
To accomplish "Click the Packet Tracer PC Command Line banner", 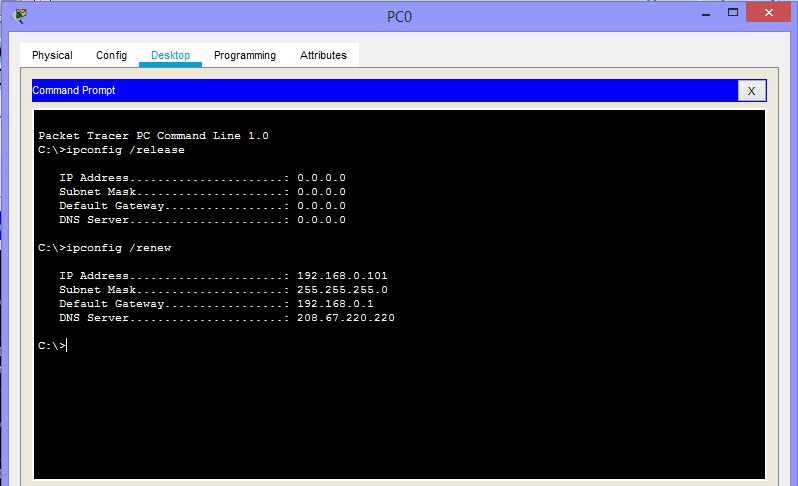I will click(153, 136).
